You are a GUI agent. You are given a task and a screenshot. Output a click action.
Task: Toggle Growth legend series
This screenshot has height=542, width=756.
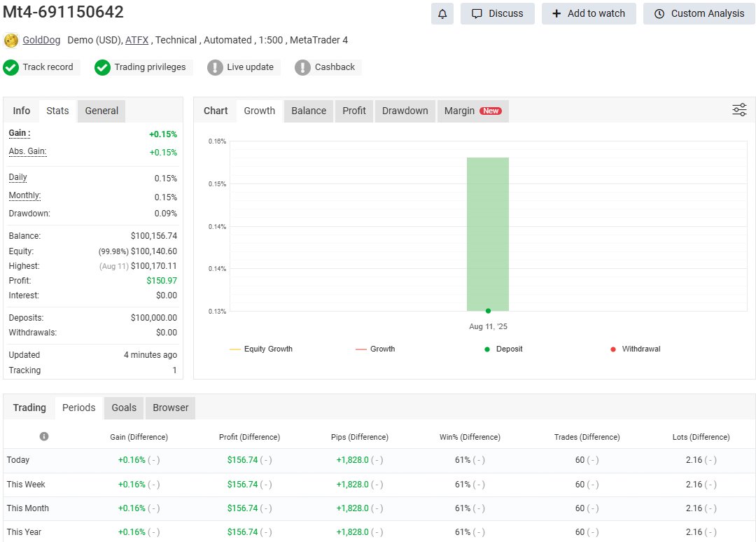[375, 349]
